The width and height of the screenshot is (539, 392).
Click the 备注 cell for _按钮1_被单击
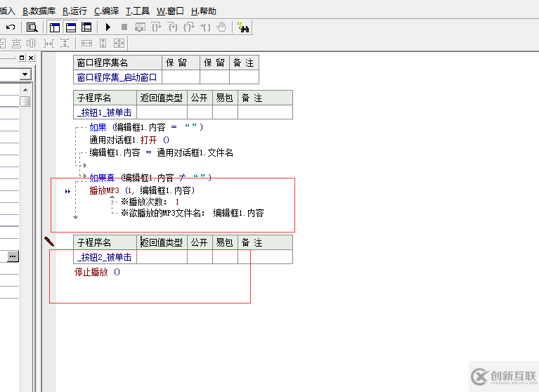265,112
